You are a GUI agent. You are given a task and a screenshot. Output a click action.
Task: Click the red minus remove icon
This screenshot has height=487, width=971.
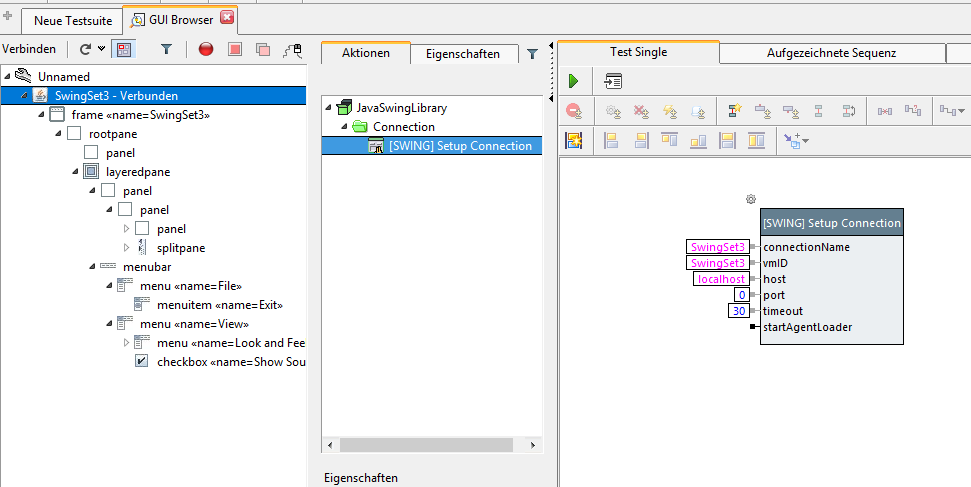pos(573,111)
